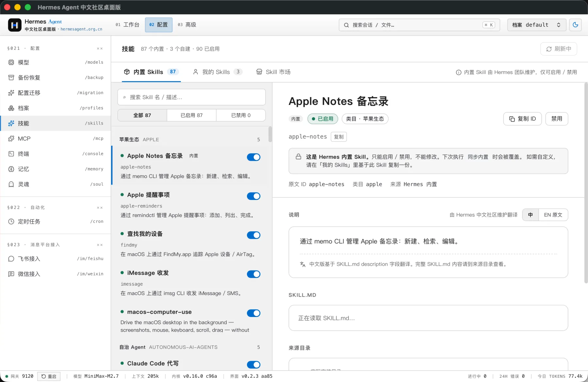Screen dimensions: 588x382
Task: Click the 模型 MiniMax-M2.7 status entry
Action: point(96,376)
